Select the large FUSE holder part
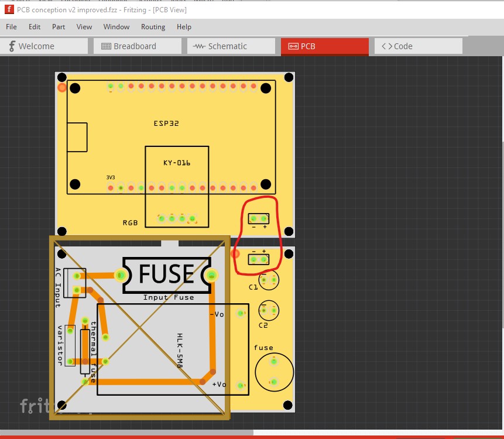This screenshot has height=439, width=504. click(167, 275)
